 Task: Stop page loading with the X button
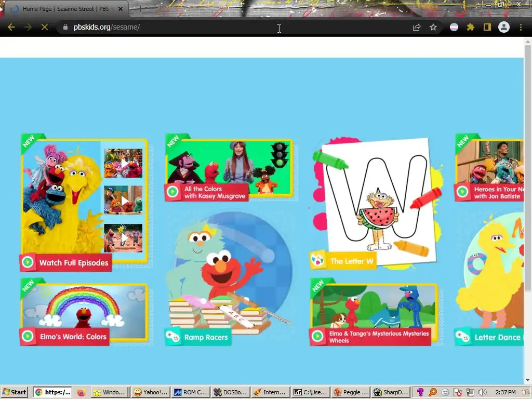[x=45, y=27]
